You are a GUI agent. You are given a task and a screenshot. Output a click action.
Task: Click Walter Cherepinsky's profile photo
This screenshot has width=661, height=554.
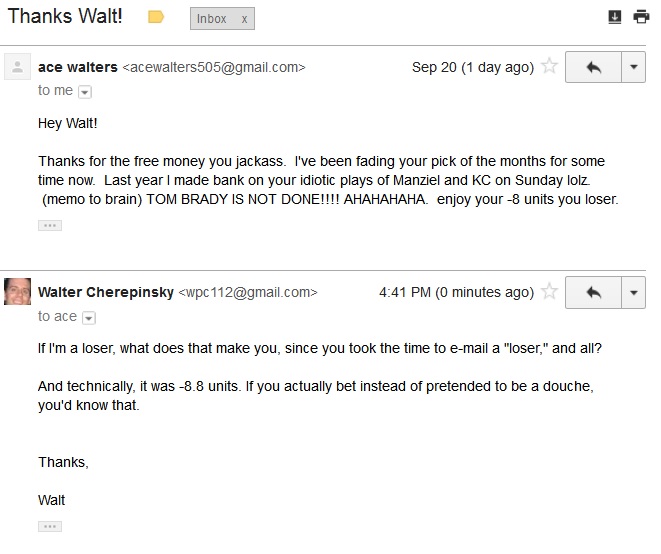pyautogui.click(x=17, y=291)
